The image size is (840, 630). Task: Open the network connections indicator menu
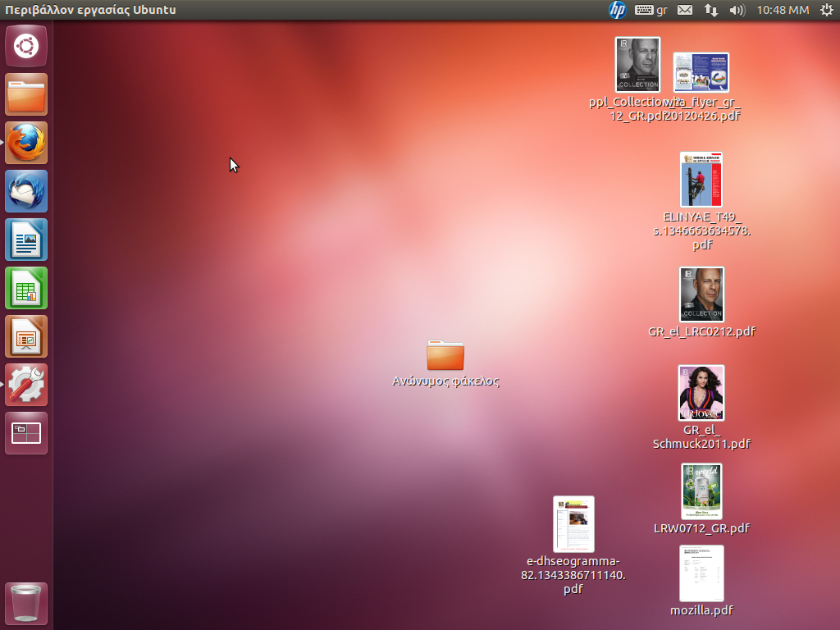point(711,10)
